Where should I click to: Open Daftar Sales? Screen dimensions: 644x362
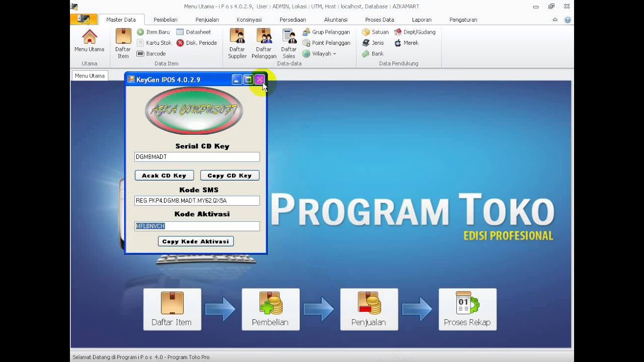click(289, 44)
